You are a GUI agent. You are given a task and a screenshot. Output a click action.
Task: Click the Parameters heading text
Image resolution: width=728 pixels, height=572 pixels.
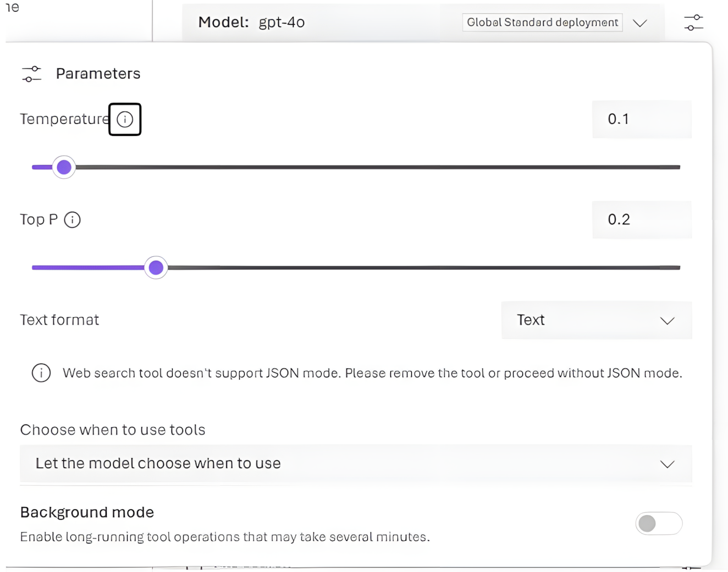[x=98, y=74]
